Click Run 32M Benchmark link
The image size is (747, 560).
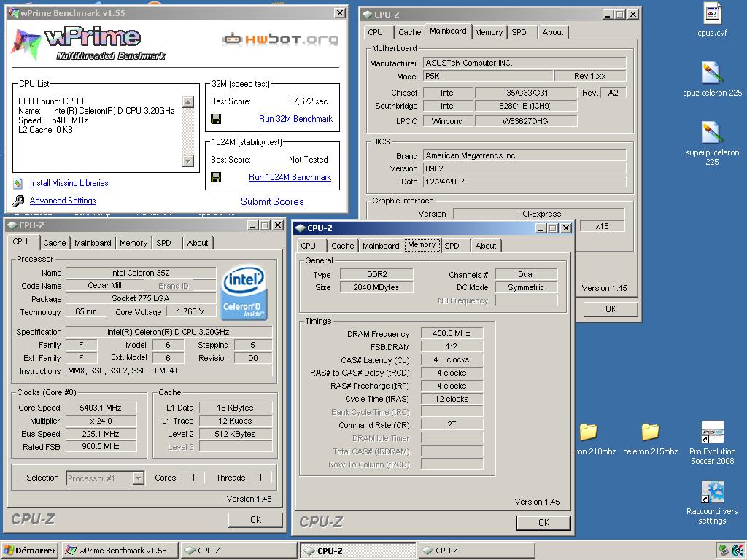click(296, 119)
